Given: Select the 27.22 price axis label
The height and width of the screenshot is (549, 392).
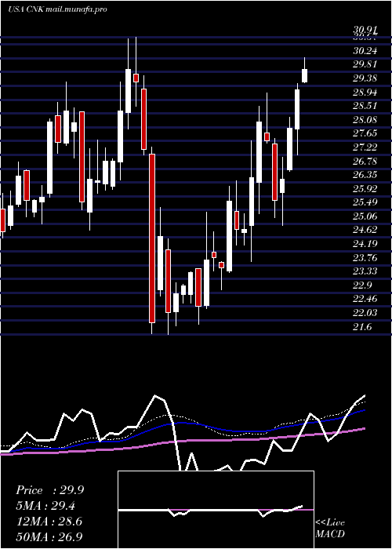Looking at the screenshot, I should tap(365, 147).
